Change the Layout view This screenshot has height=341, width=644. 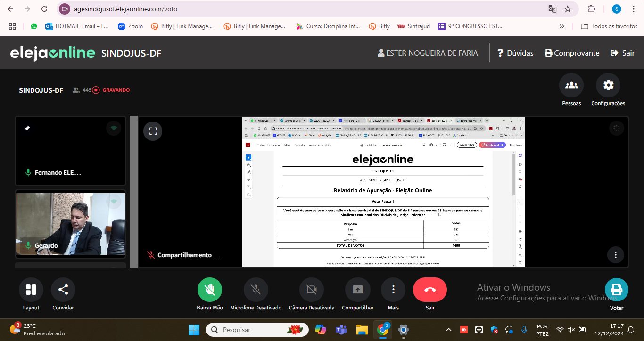(x=31, y=290)
